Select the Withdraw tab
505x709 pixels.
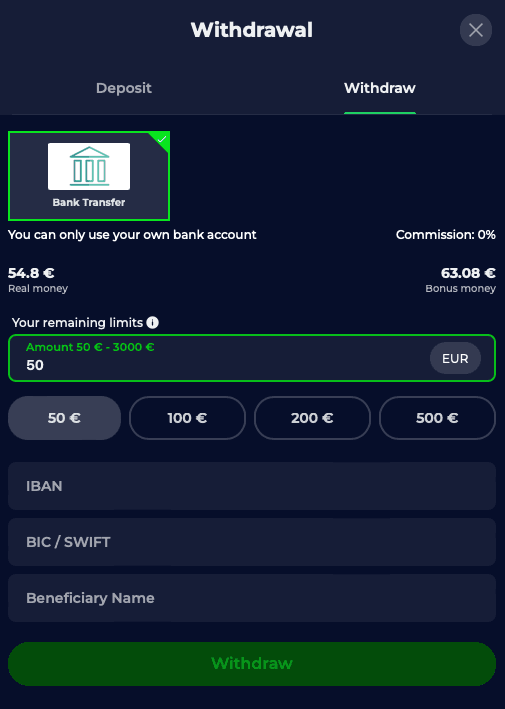pos(380,88)
